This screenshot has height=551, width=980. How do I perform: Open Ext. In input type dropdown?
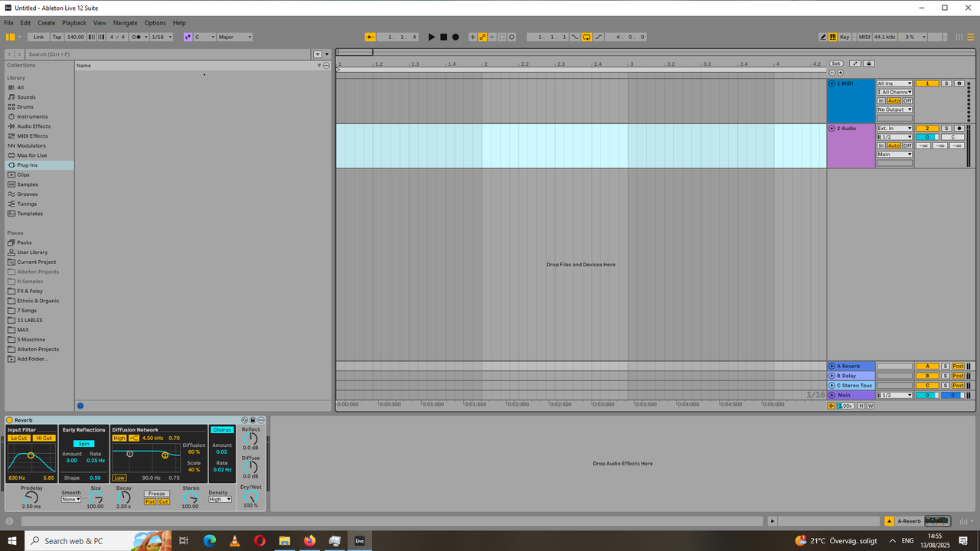[894, 128]
